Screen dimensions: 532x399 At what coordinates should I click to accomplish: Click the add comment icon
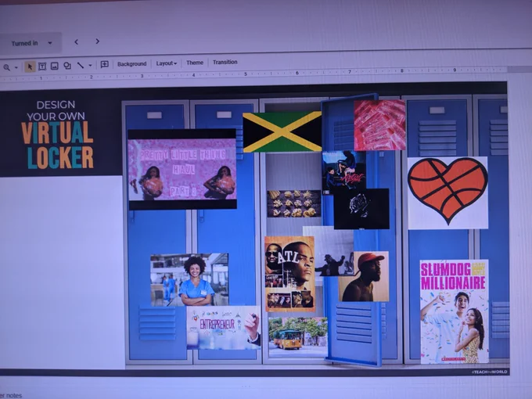[x=105, y=64]
